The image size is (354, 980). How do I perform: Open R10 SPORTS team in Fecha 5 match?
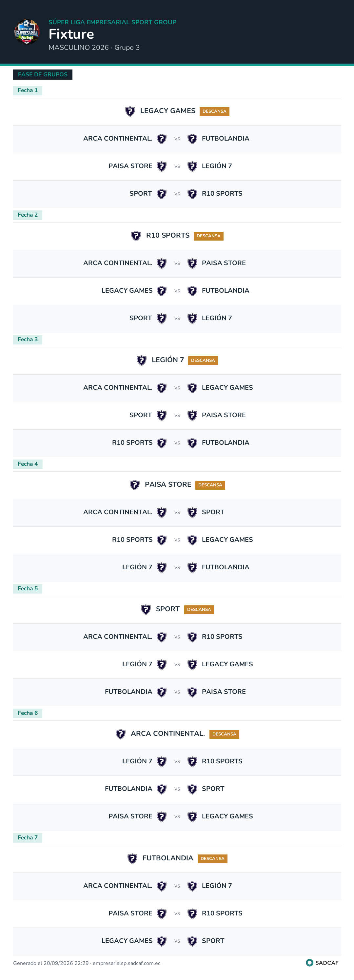(222, 637)
